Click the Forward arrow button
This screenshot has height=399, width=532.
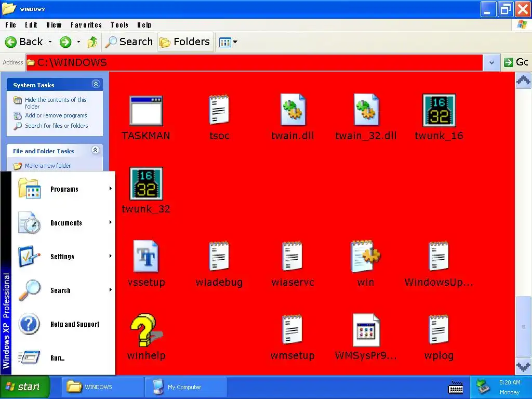tap(65, 42)
